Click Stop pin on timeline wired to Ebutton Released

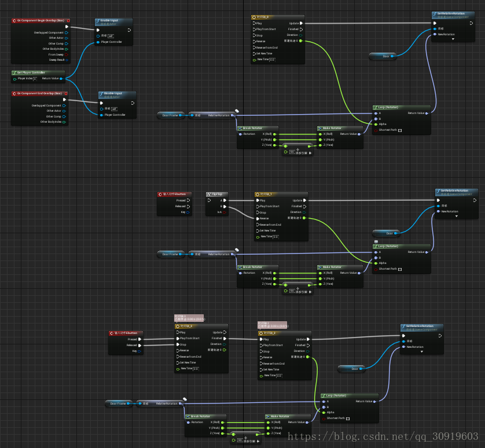(178, 344)
